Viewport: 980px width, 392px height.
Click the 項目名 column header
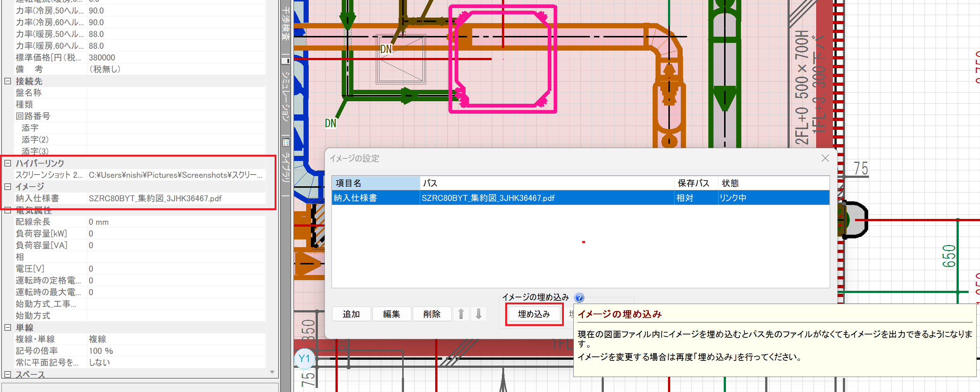[x=375, y=183]
